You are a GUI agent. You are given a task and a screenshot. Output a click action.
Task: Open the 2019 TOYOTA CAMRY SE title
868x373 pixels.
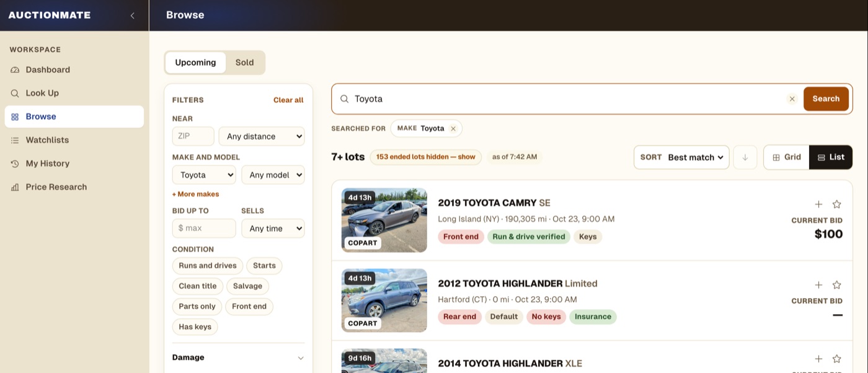[x=494, y=203]
